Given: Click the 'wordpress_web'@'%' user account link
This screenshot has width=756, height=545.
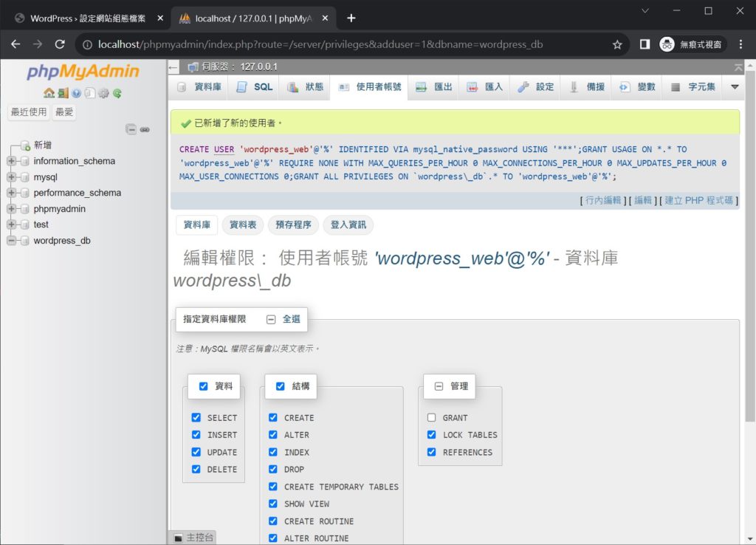Looking at the screenshot, I should [x=462, y=258].
